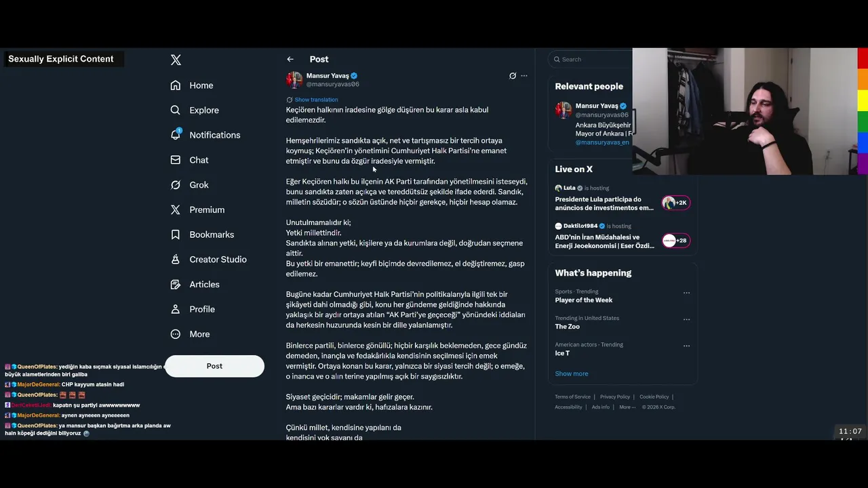The width and height of the screenshot is (868, 488).
Task: Open Explore magnifier icon
Action: [176, 110]
